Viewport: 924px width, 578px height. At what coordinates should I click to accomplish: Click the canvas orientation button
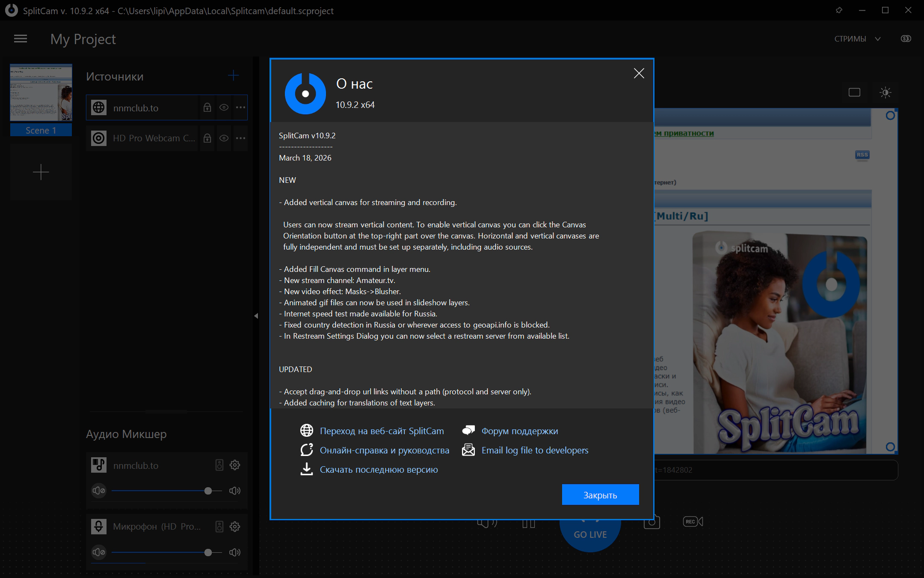(x=854, y=92)
